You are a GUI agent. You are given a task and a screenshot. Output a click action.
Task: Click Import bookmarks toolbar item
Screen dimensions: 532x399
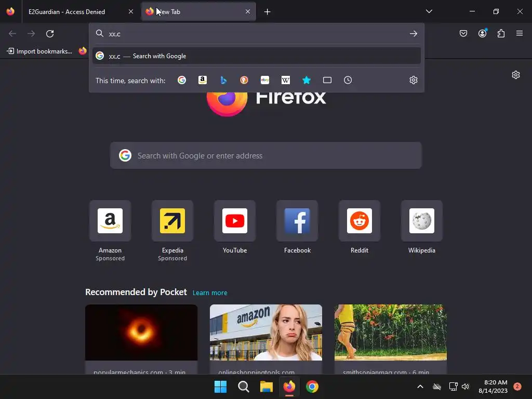[x=39, y=51]
